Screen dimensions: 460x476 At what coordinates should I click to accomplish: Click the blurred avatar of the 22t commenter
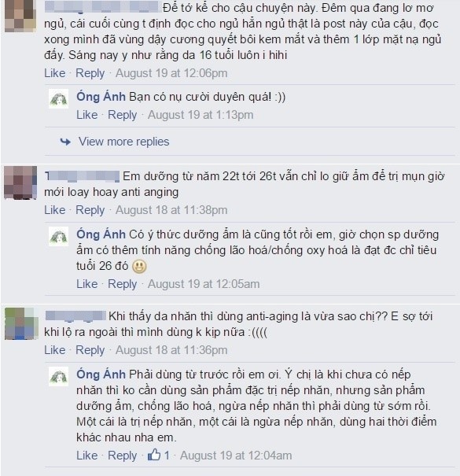[x=20, y=183]
